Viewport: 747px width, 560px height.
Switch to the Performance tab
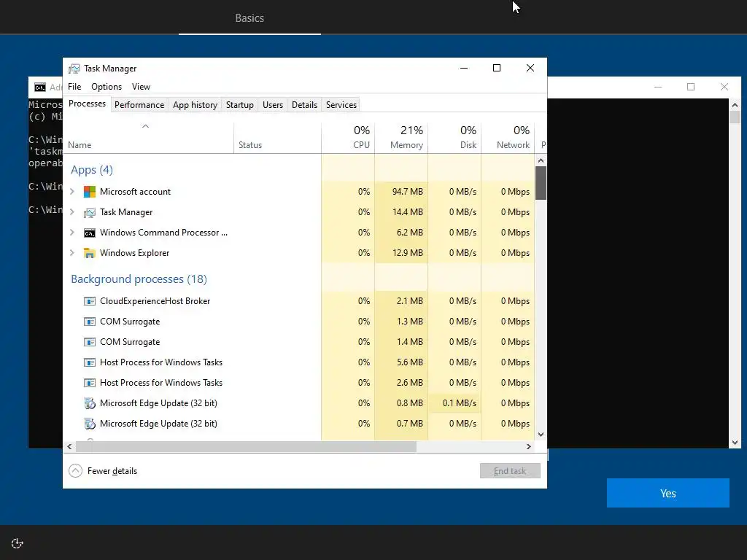(139, 105)
